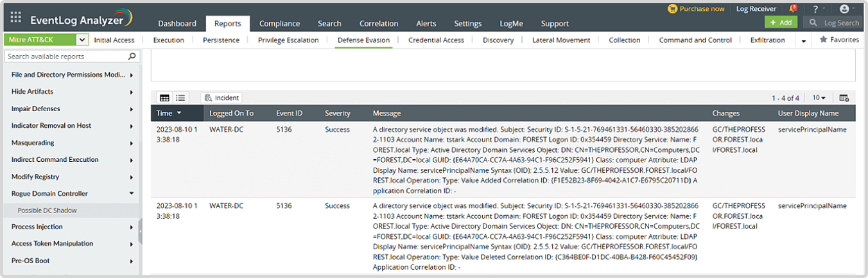Select Possible DC Shadow report
This screenshot has width=868, height=278.
(48, 210)
